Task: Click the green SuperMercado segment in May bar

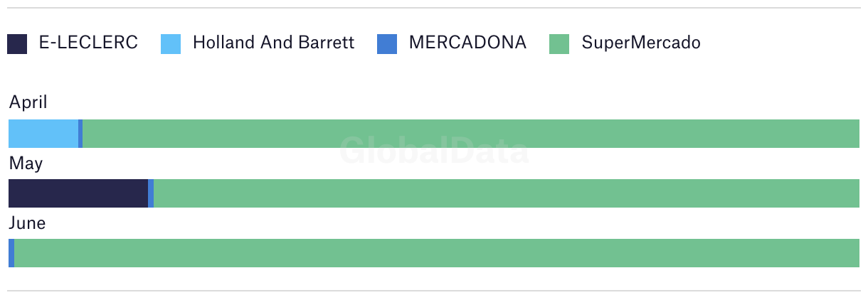Action: tap(507, 193)
